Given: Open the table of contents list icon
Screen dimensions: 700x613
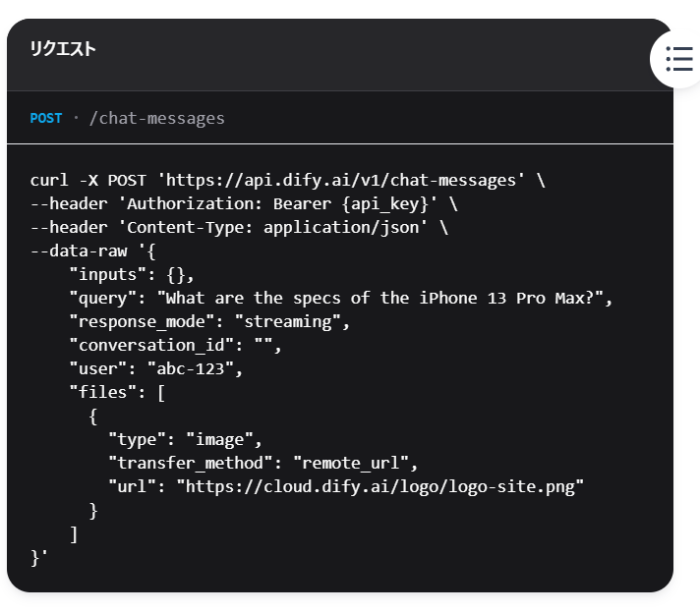Looking at the screenshot, I should tap(678, 58).
